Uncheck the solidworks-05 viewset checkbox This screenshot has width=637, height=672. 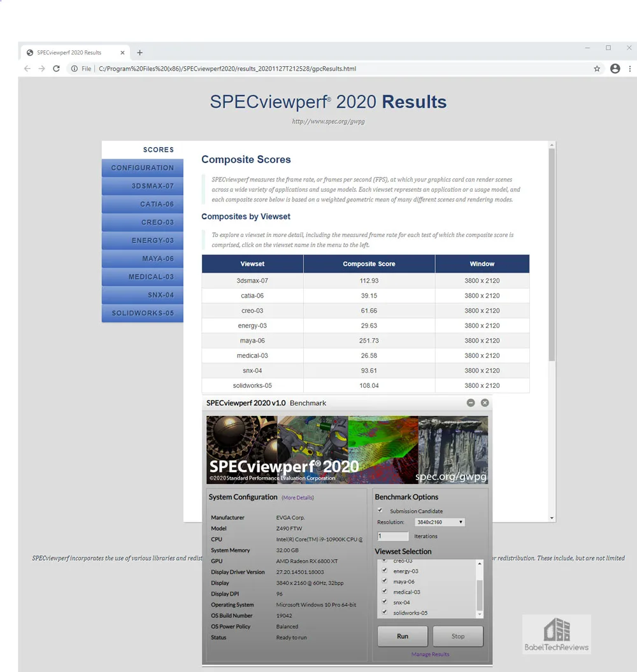point(385,612)
